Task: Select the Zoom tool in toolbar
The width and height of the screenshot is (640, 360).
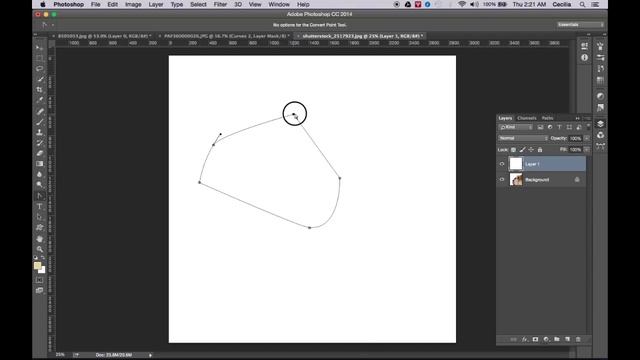Action: (x=40, y=249)
